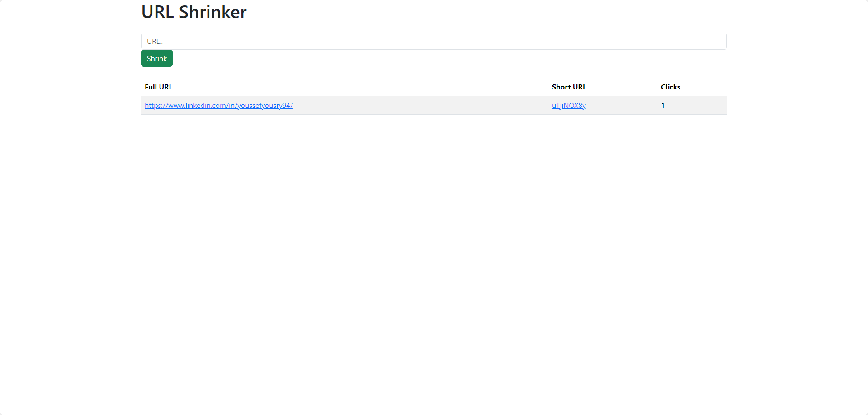
Task: Open the LinkedIn youssefyousry94 full URL link
Action: [x=219, y=106]
